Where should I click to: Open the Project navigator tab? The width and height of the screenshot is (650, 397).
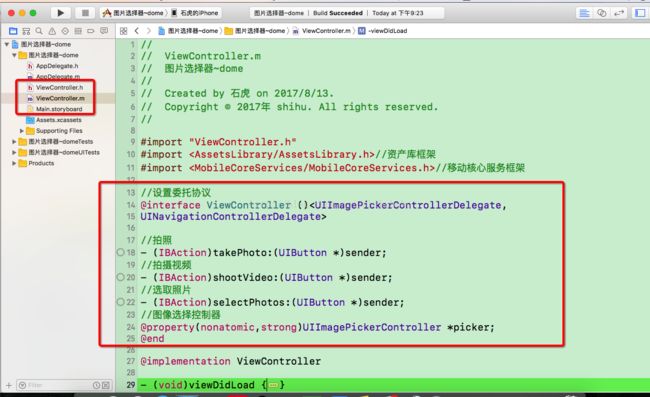pyautogui.click(x=13, y=31)
